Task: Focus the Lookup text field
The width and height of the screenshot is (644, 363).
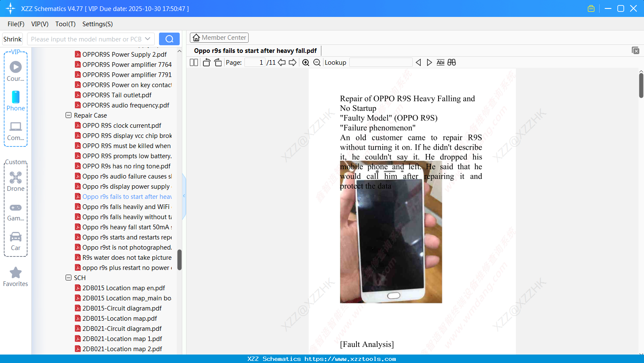Action: coord(381,63)
